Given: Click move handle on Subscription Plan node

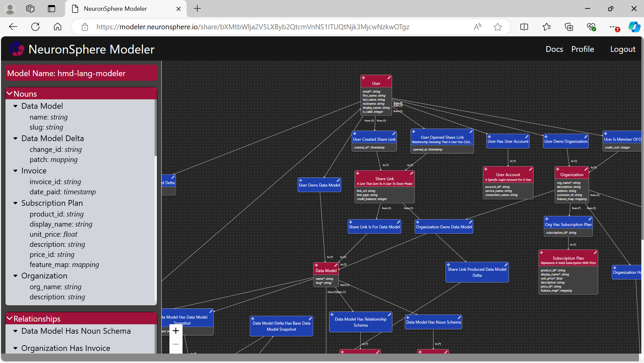Looking at the screenshot, I should [x=542, y=253].
